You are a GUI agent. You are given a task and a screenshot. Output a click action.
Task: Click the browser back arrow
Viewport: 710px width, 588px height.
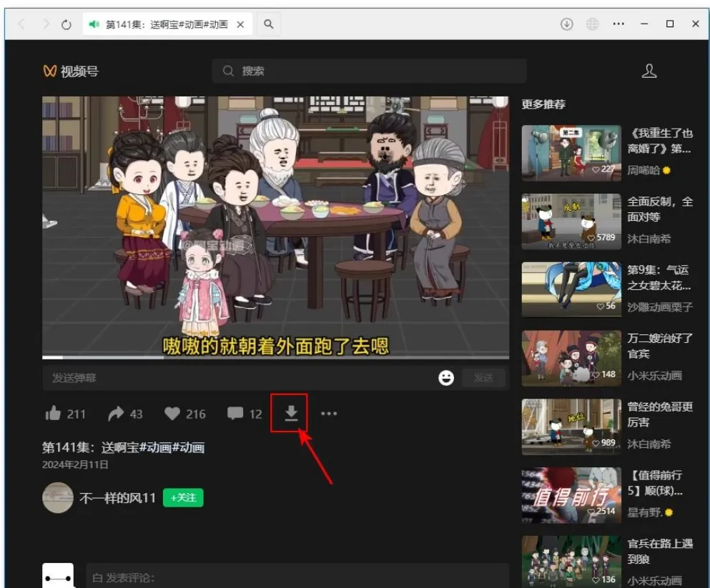(21, 24)
